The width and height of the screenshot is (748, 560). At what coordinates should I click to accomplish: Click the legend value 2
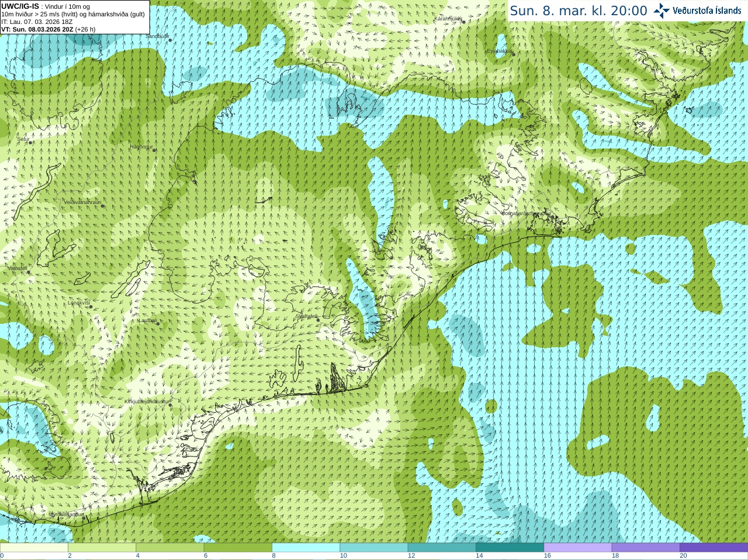pos(70,556)
